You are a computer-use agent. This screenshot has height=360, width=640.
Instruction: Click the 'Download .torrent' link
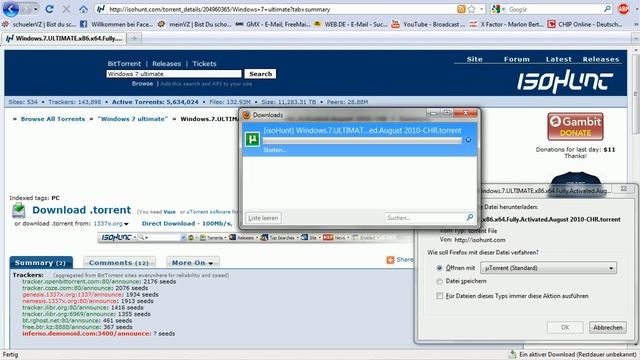[82, 210]
